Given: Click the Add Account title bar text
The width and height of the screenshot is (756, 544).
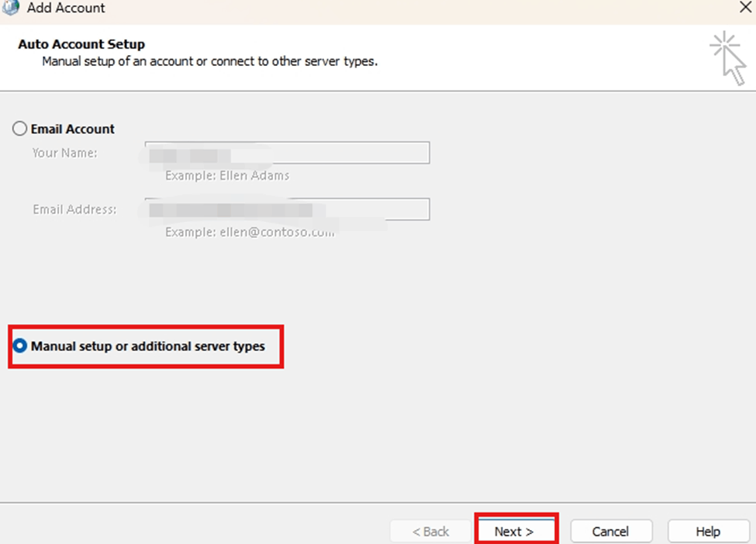Looking at the screenshot, I should (66, 8).
